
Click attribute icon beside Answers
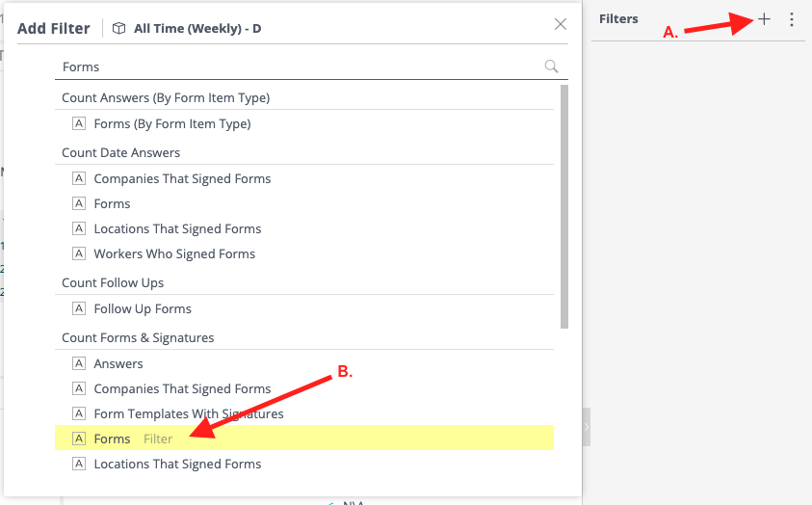click(79, 363)
